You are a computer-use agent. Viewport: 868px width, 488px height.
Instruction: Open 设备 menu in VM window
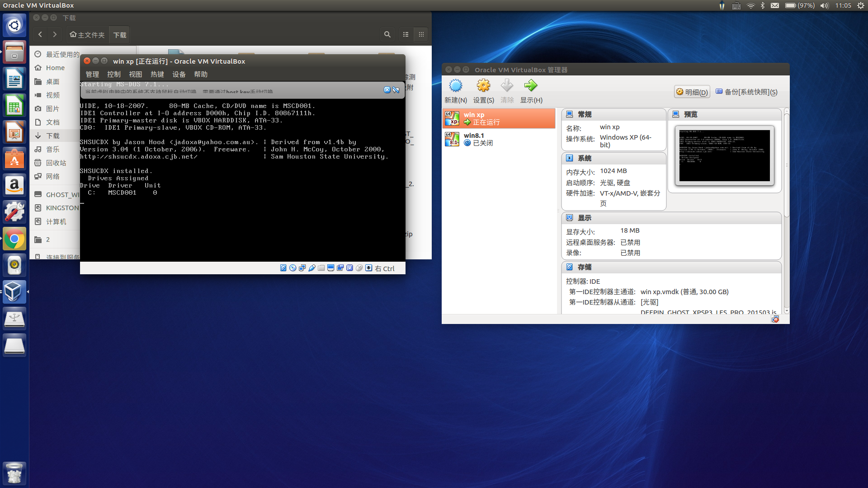(x=179, y=74)
